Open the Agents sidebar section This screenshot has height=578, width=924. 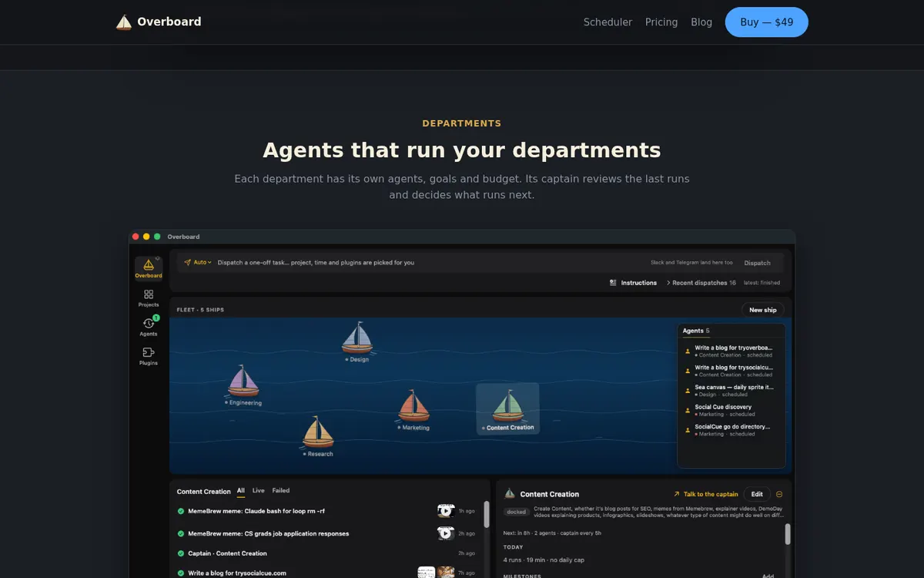coord(149,327)
